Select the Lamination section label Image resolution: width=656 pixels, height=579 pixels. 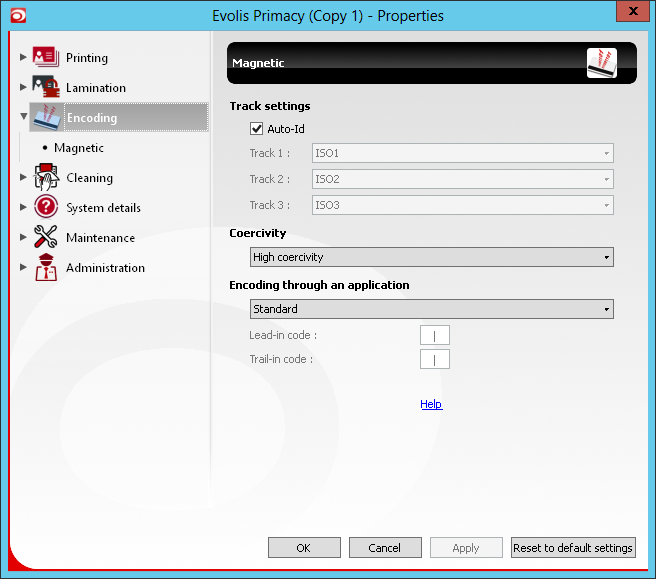pyautogui.click(x=96, y=88)
